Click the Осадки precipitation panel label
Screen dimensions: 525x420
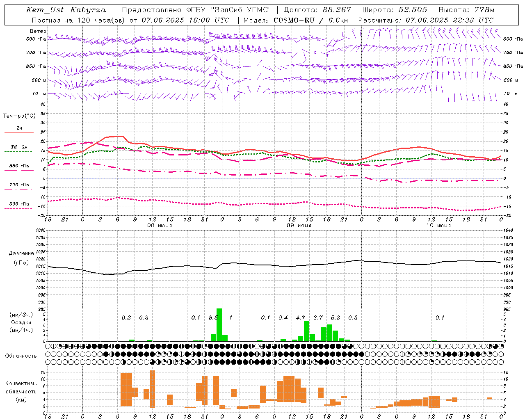coord(21,322)
